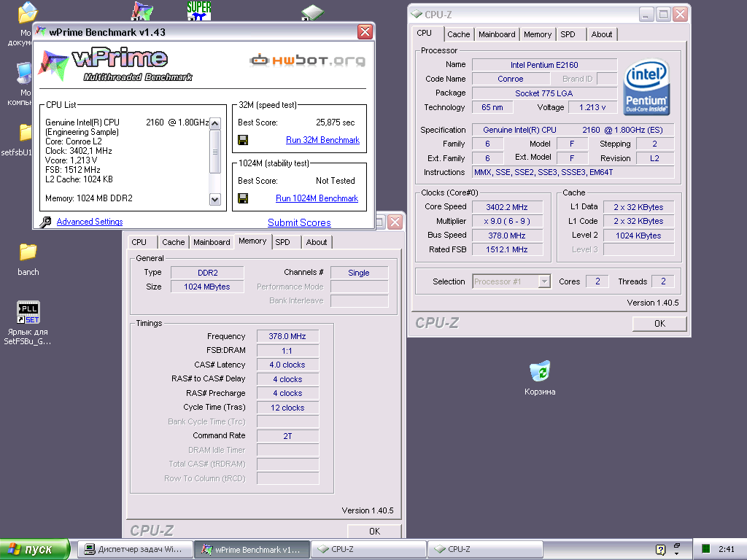
Task: Select the setfsbU1 folder icon on desktop
Action: tap(26, 133)
